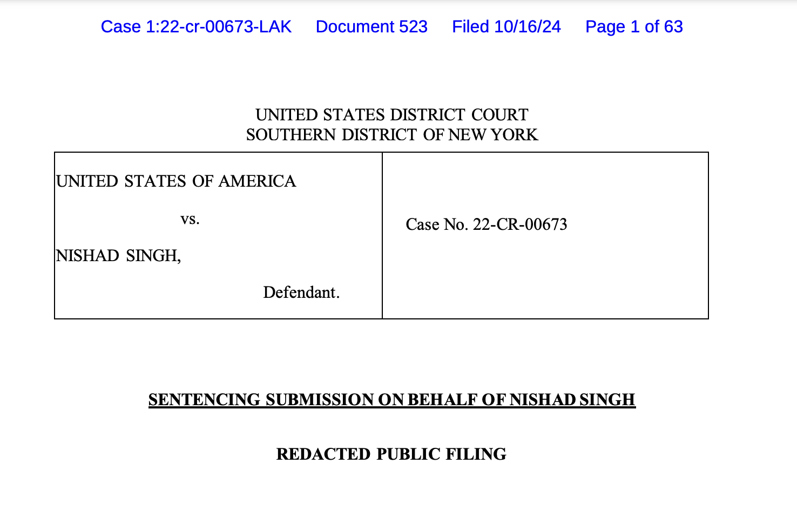Select the NISHAD SINGH, defendant name in table
797x532 pixels.
point(118,255)
